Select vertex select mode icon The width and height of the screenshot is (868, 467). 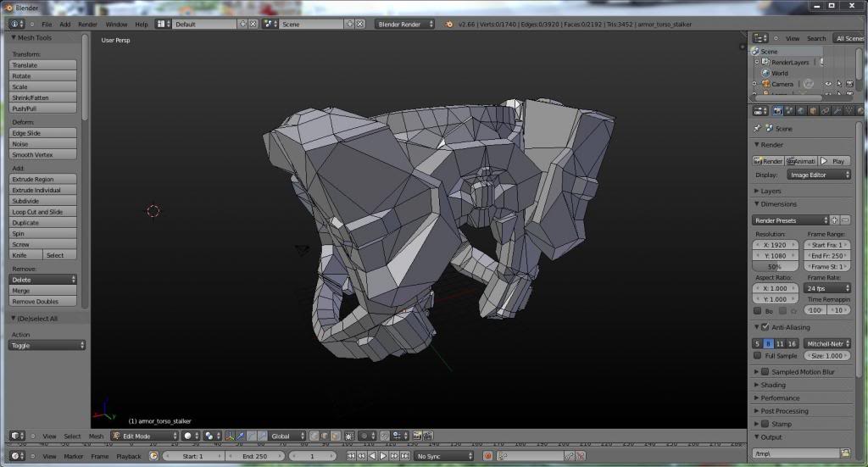click(314, 436)
